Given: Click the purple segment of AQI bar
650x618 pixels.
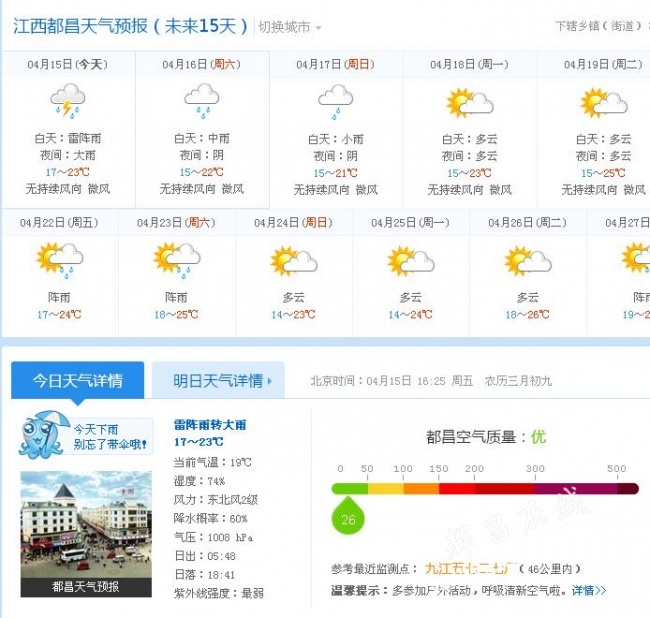Looking at the screenshot, I should pyautogui.click(x=576, y=489).
